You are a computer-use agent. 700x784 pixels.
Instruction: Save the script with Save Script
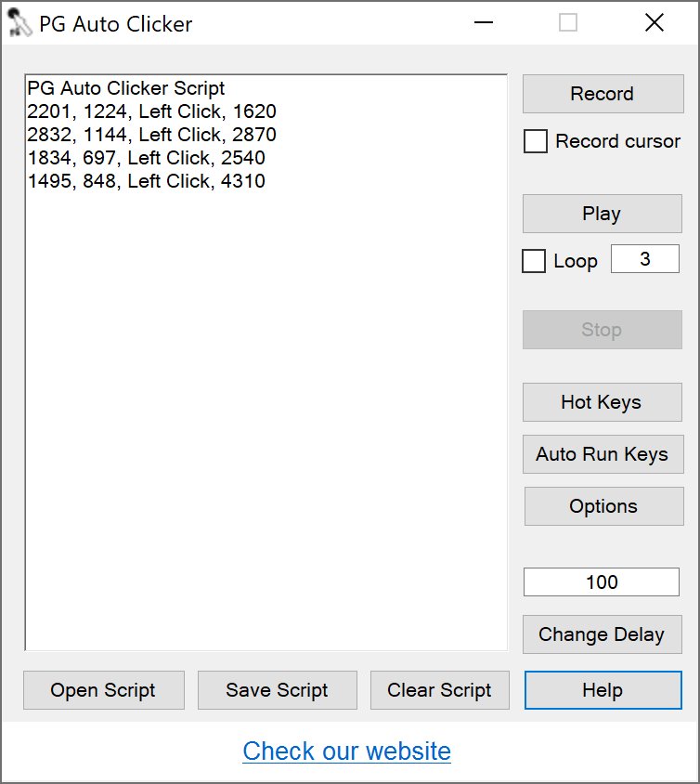277,690
